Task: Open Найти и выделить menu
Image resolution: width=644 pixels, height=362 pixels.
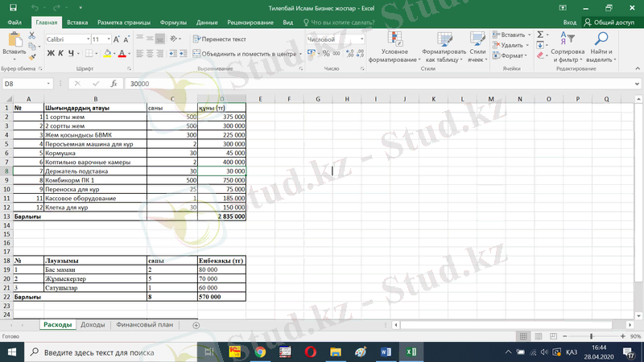Action: pos(601,47)
